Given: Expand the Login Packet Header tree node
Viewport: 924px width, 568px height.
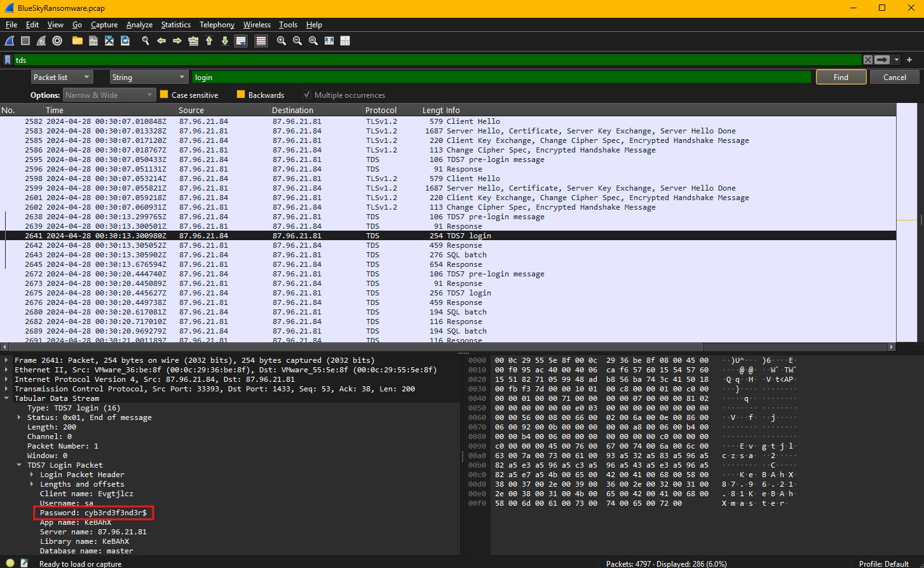Looking at the screenshot, I should click(x=32, y=475).
